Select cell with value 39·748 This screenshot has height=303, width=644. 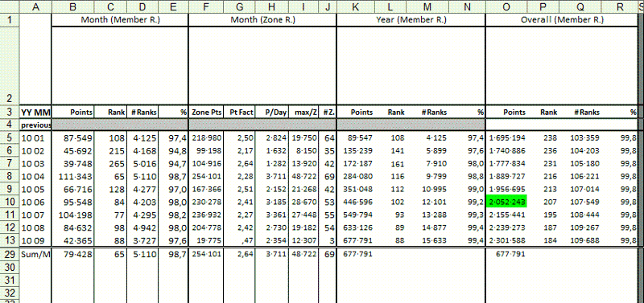pos(72,163)
